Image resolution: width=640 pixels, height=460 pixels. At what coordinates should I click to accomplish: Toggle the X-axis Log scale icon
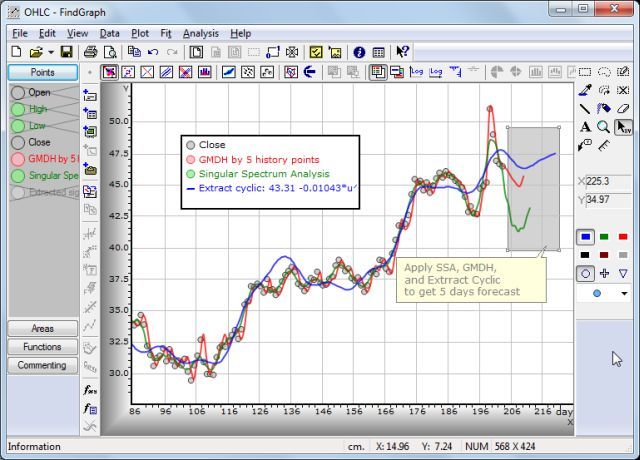[x=416, y=72]
